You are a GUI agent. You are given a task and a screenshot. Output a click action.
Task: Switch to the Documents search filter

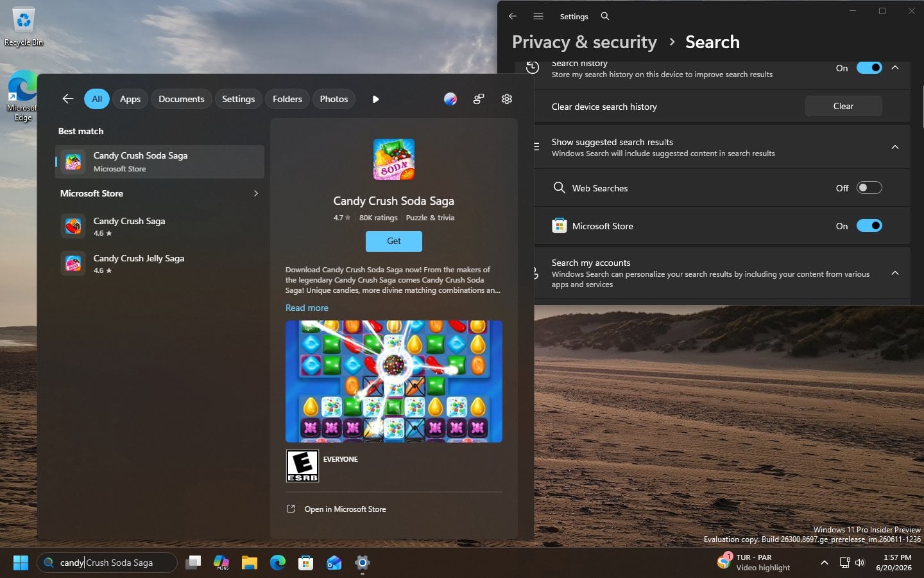pos(182,99)
